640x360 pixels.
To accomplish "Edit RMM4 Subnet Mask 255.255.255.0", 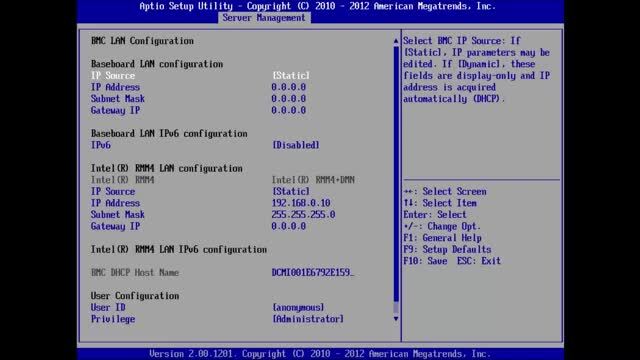I will pyautogui.click(x=303, y=215).
